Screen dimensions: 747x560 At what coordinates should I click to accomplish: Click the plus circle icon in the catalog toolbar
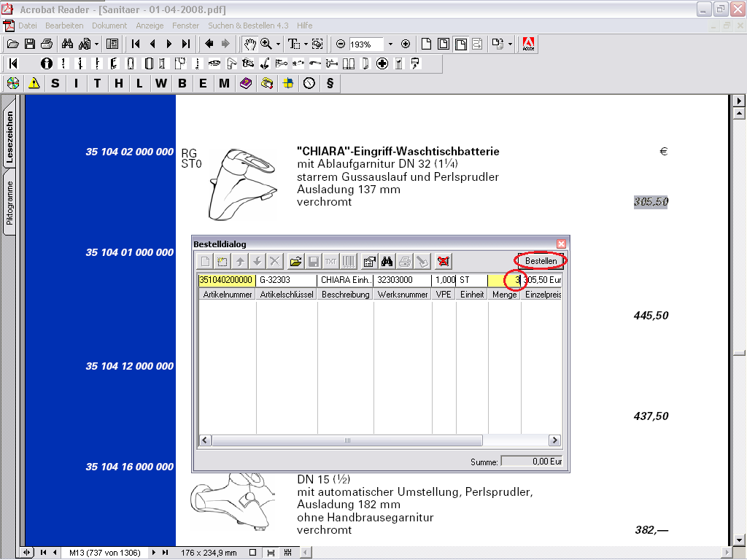pyautogui.click(x=382, y=63)
